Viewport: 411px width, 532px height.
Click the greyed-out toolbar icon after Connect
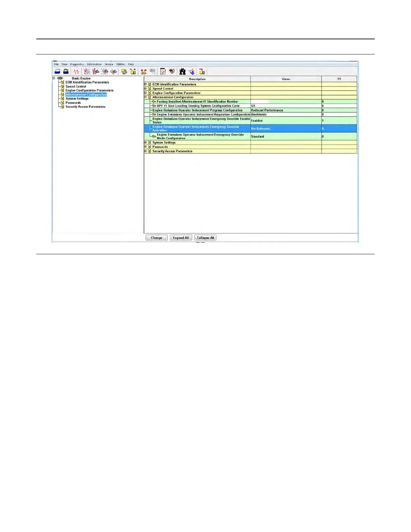click(152, 72)
